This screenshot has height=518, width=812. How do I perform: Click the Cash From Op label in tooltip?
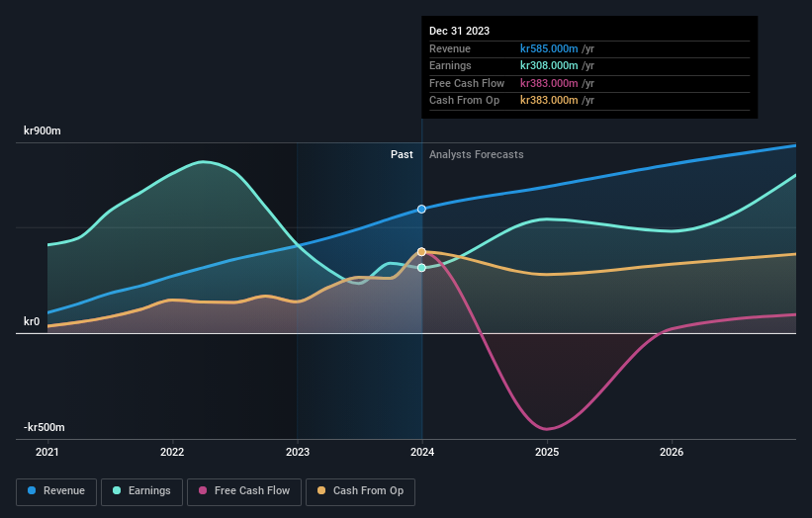[x=464, y=101]
